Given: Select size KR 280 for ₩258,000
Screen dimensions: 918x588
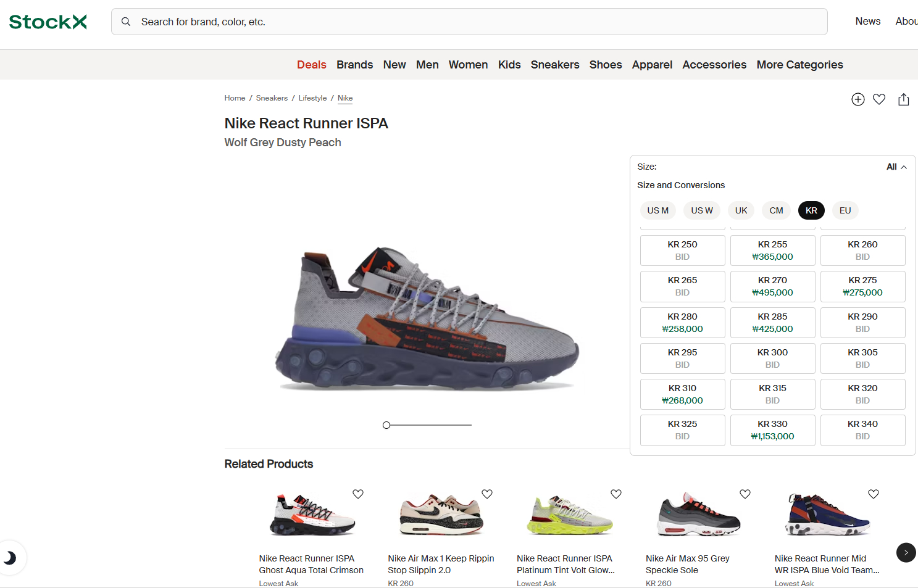Looking at the screenshot, I should click(x=682, y=323).
